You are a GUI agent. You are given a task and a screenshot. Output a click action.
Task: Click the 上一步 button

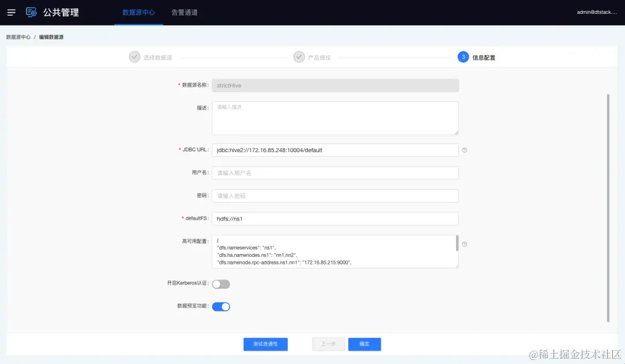(x=329, y=344)
